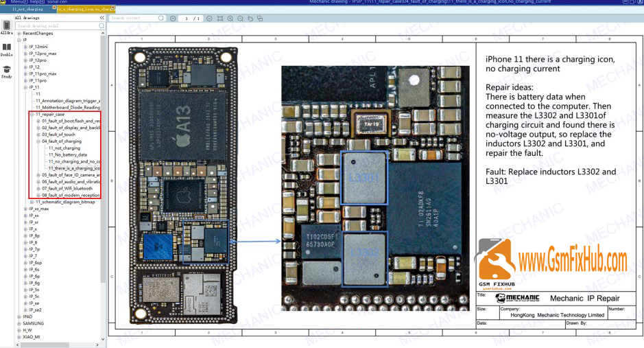Image resolution: width=644 pixels, height=348 pixels.
Task: Select the IP_xs_max tree item
Action: pyautogui.click(x=38, y=209)
